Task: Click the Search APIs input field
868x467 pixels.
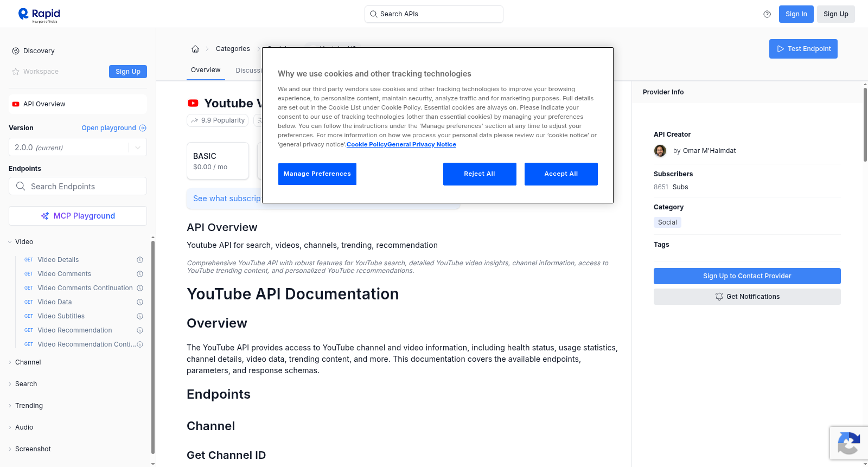Action: (x=434, y=14)
